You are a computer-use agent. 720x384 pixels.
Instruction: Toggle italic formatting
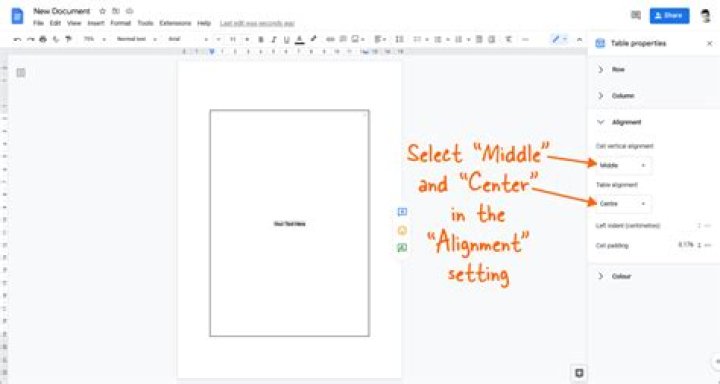tap(274, 40)
